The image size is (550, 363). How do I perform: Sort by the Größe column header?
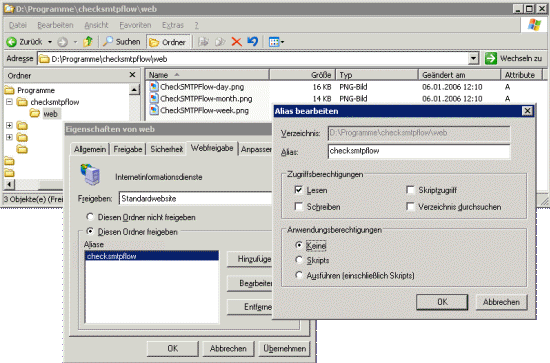pos(302,75)
